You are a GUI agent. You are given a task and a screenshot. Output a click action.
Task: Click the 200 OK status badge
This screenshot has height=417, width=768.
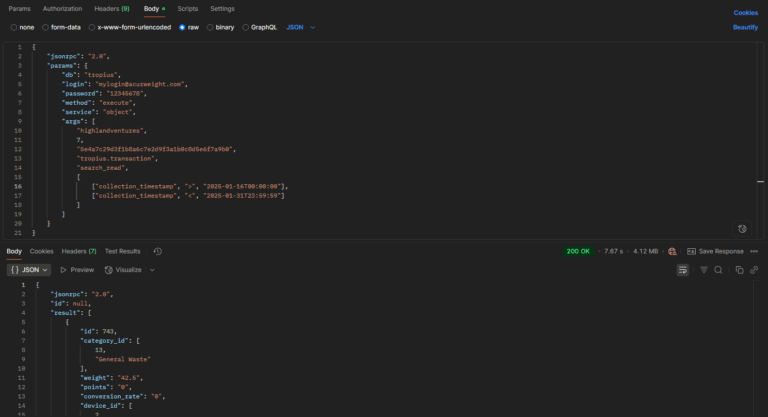pyautogui.click(x=578, y=251)
